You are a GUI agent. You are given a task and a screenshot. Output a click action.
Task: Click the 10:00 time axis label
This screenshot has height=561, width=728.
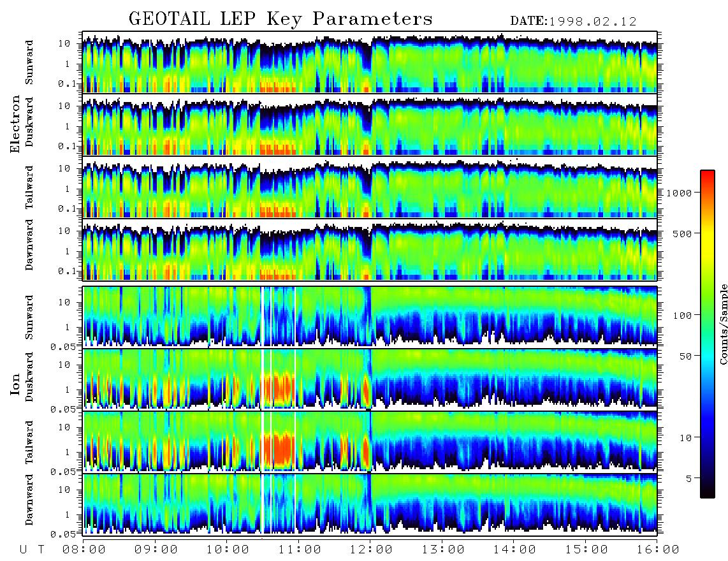tap(228, 550)
